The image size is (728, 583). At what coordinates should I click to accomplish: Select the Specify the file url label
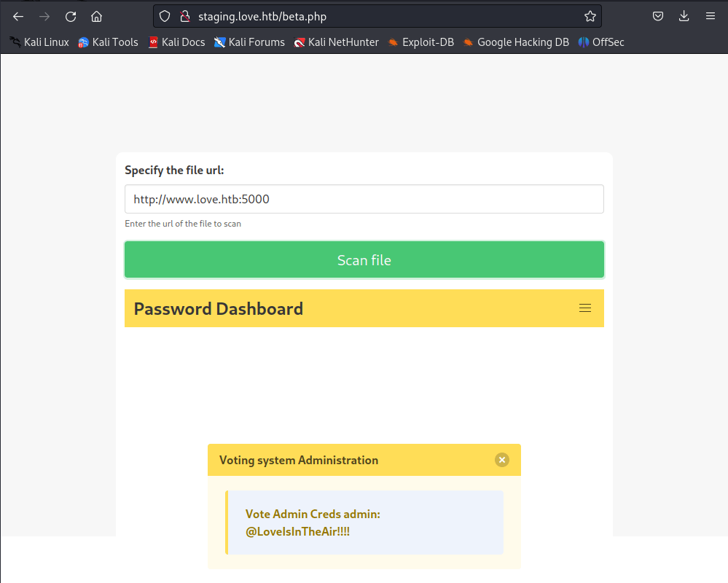[x=174, y=171]
